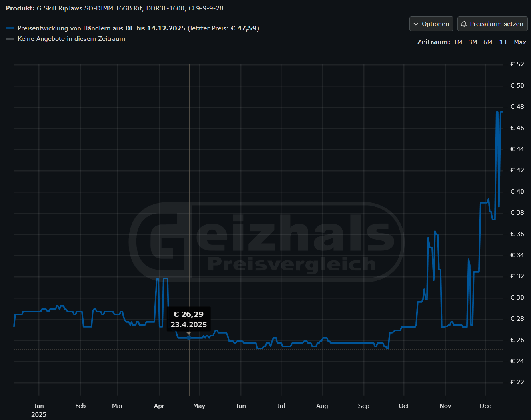The width and height of the screenshot is (531, 420).
Task: Toggle the gray Keine Angebote legend swatch
Action: tap(10, 39)
